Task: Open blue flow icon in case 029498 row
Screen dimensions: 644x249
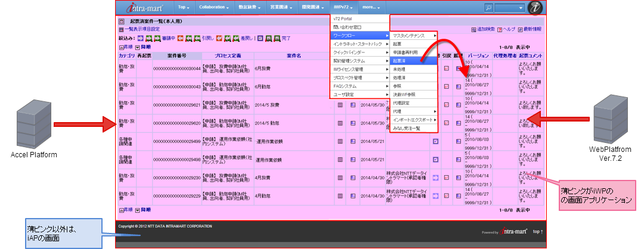Action: pos(353,160)
